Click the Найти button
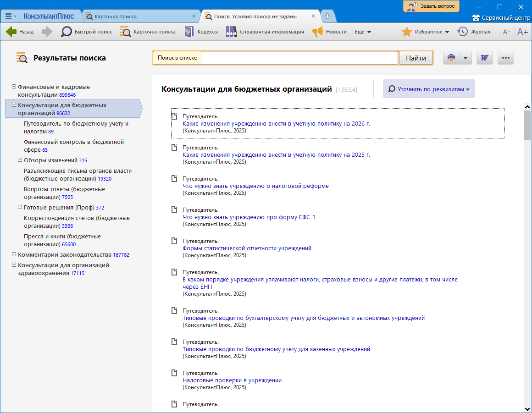Viewport: 532px width, 413px height. click(416, 58)
